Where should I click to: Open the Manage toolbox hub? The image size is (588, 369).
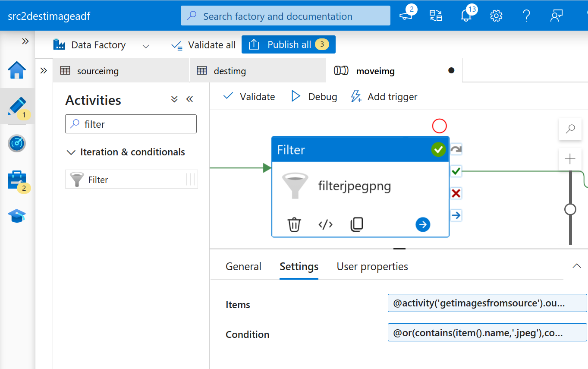pyautogui.click(x=17, y=180)
